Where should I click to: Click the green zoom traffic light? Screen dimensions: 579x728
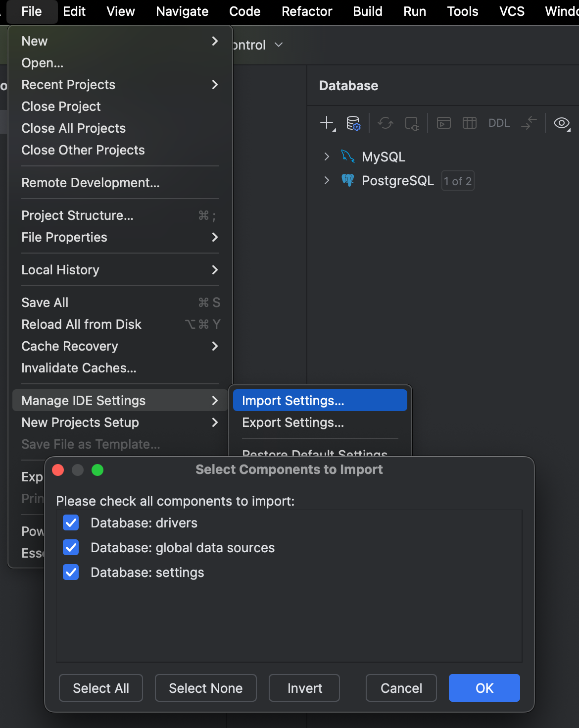(x=97, y=470)
